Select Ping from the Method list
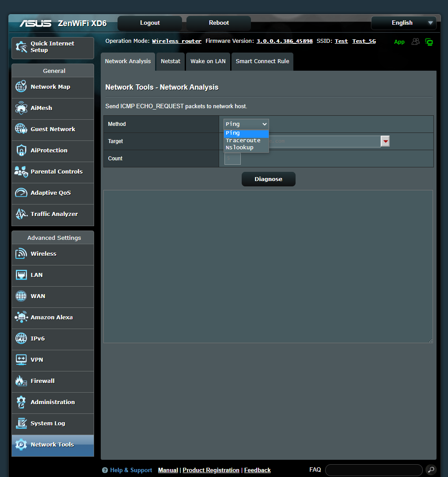The width and height of the screenshot is (448, 477). pyautogui.click(x=246, y=133)
